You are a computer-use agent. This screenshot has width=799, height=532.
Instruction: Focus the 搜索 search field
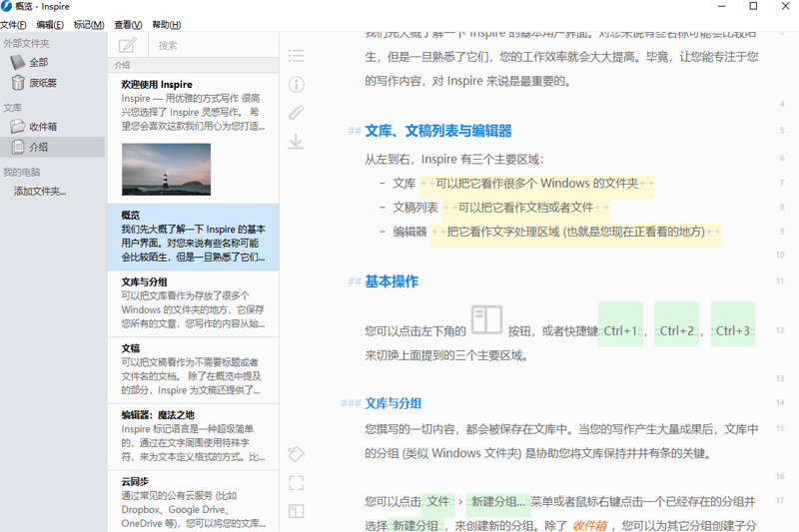click(x=214, y=45)
